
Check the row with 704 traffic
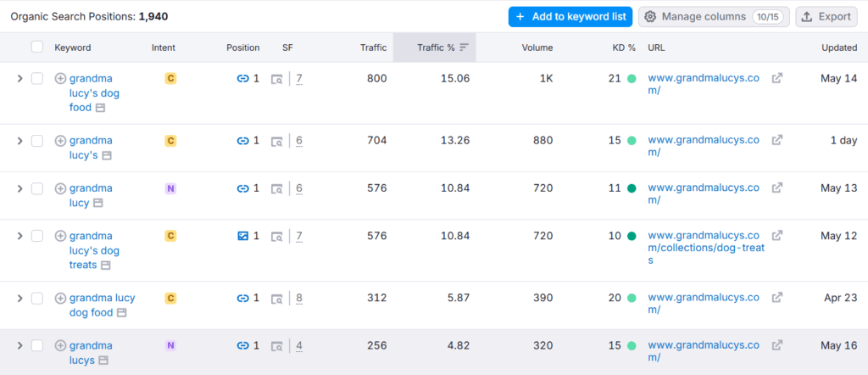point(37,141)
